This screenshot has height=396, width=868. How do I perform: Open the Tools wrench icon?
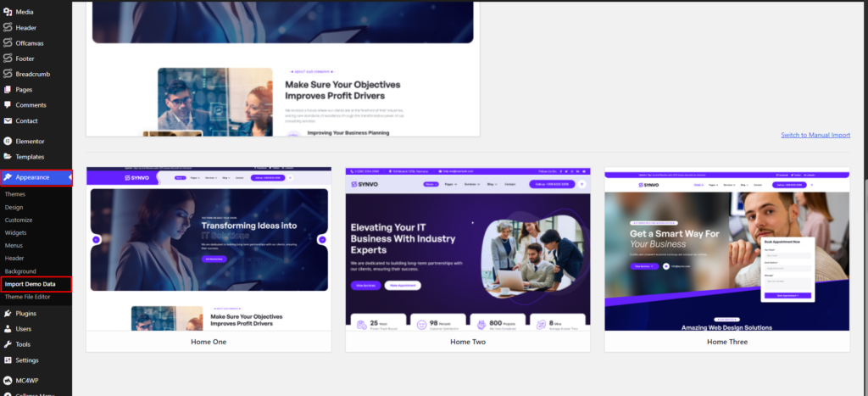(x=8, y=344)
